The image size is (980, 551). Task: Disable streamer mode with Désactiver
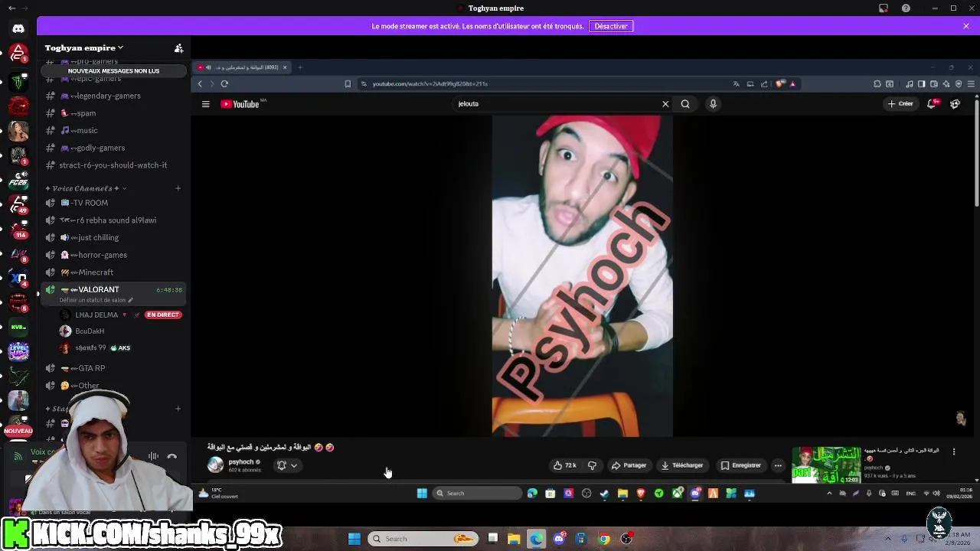click(x=611, y=26)
